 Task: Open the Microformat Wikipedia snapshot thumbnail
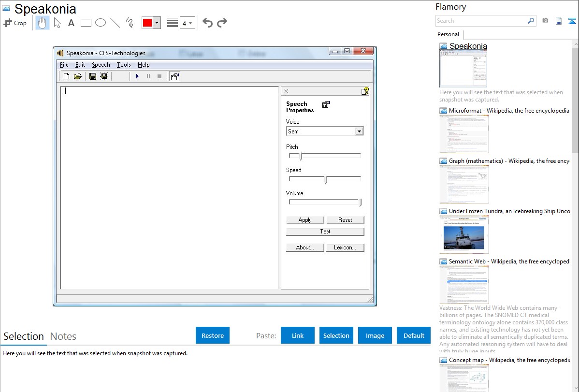[x=464, y=134]
